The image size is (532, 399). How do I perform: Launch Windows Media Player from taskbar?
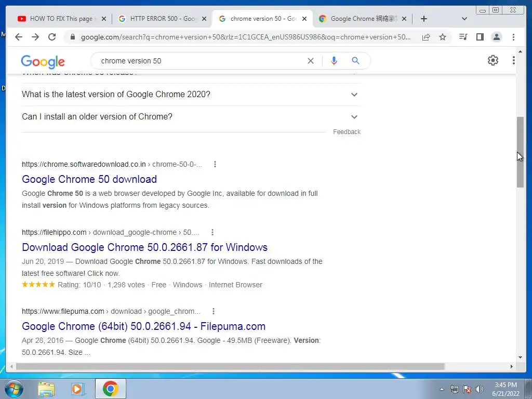(x=77, y=389)
